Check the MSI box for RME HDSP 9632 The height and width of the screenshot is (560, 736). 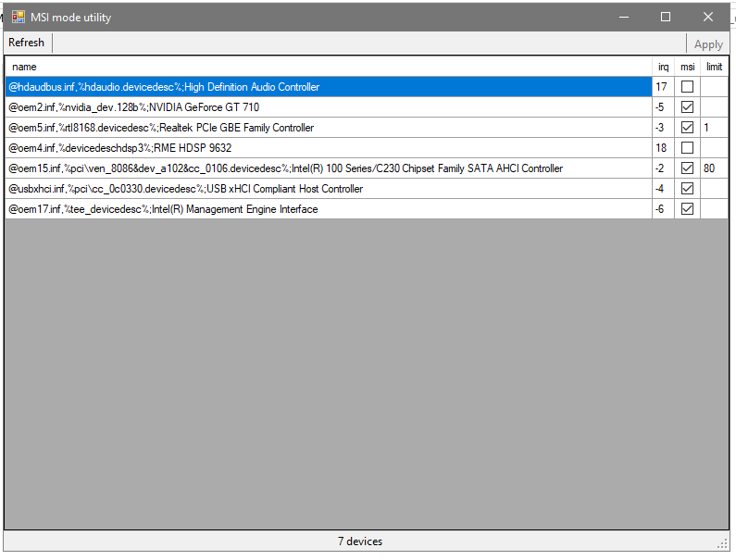click(687, 148)
